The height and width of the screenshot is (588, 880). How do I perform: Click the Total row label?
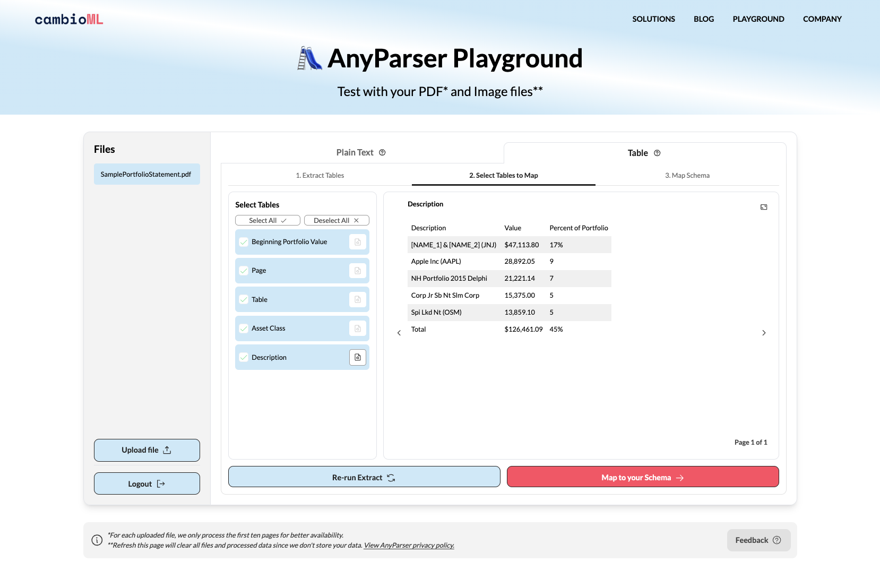coord(418,330)
